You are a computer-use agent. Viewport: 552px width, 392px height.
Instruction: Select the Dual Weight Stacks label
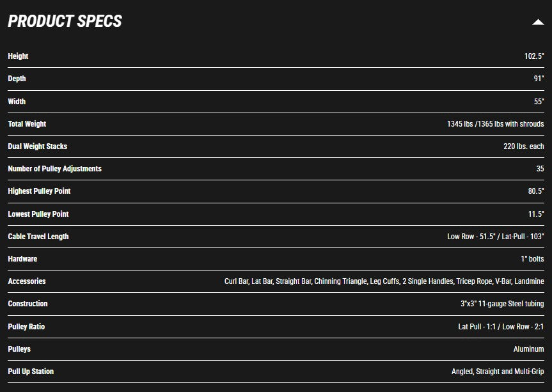pyautogui.click(x=37, y=146)
